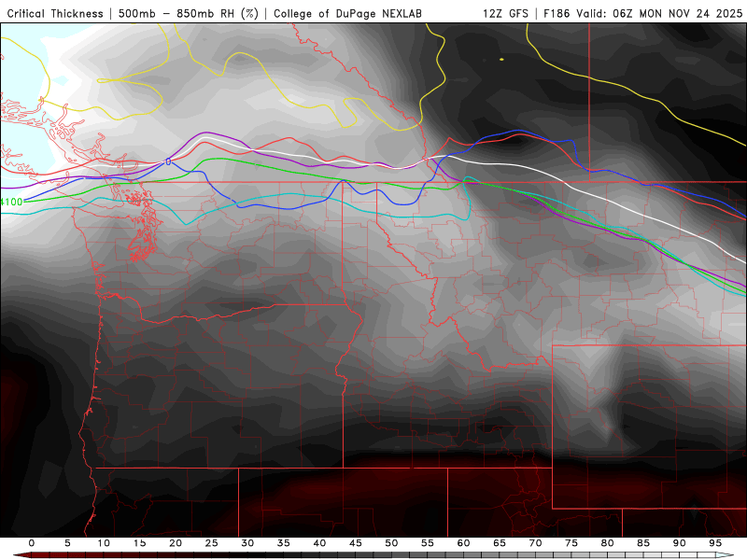Viewport: 747px width, 560px height.
Task: Click the colorbar tick label "15"
Action: pyautogui.click(x=139, y=543)
